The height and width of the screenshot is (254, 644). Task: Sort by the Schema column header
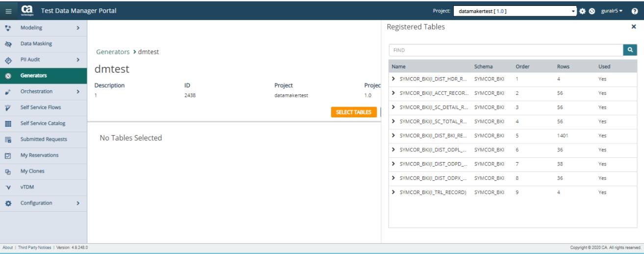pos(483,66)
